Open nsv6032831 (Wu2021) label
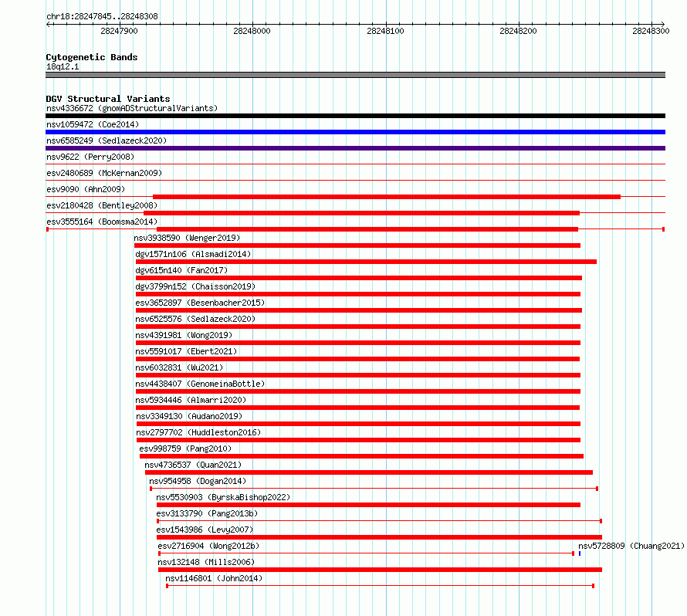Viewport: 687px width, 616px height. coord(179,367)
